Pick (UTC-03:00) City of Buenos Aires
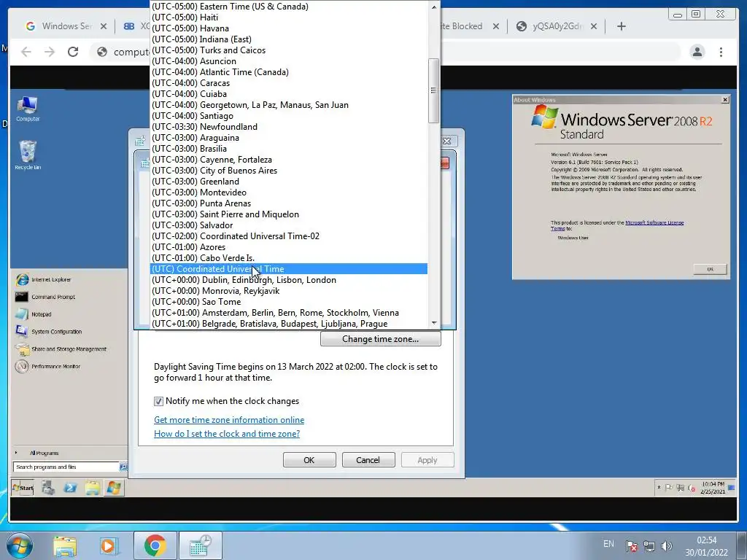The image size is (747, 560). (289, 171)
